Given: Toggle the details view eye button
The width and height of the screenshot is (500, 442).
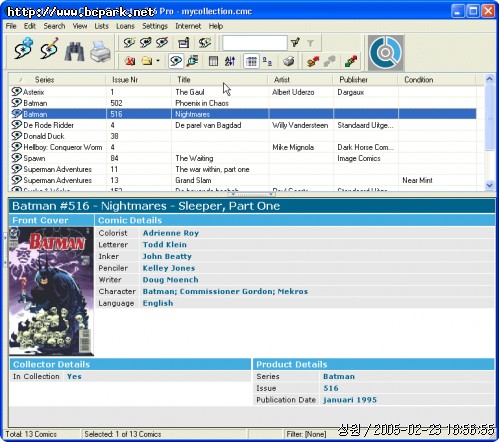Looking at the screenshot, I should 176,61.
